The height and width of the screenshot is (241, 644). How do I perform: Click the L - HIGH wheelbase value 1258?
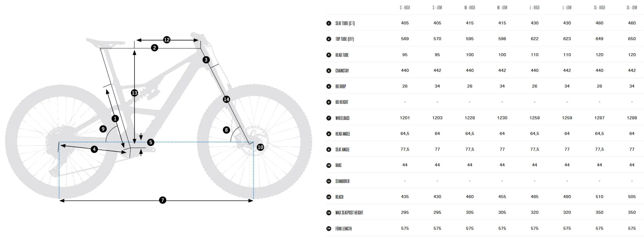pos(535,118)
